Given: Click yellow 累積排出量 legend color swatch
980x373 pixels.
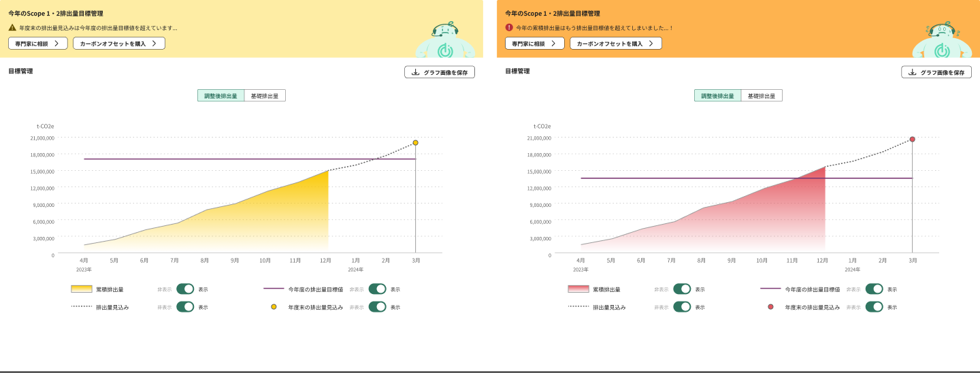Looking at the screenshot, I should [82, 289].
